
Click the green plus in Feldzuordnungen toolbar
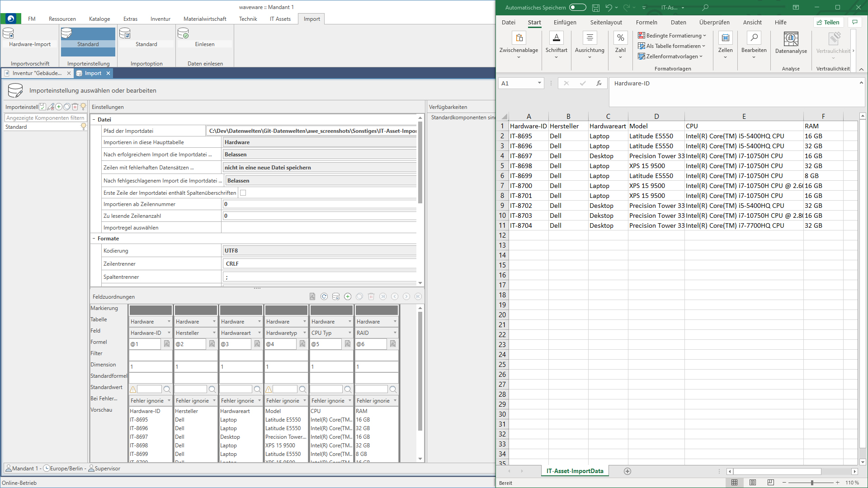point(348,297)
